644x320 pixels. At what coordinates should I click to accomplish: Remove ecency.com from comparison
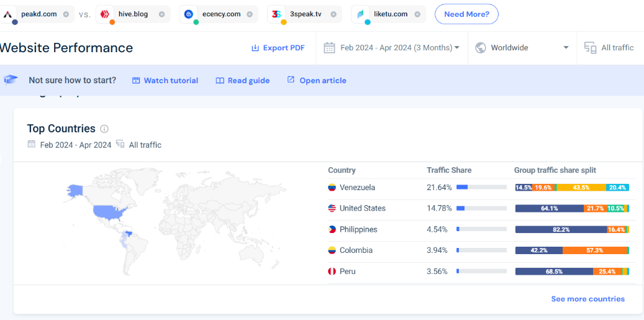point(249,14)
